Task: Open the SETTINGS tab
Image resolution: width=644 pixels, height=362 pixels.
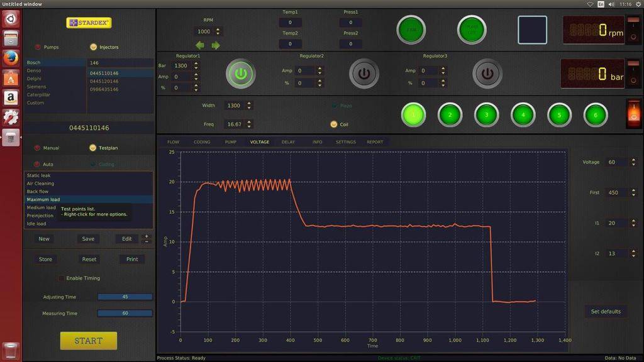Action: [346, 142]
